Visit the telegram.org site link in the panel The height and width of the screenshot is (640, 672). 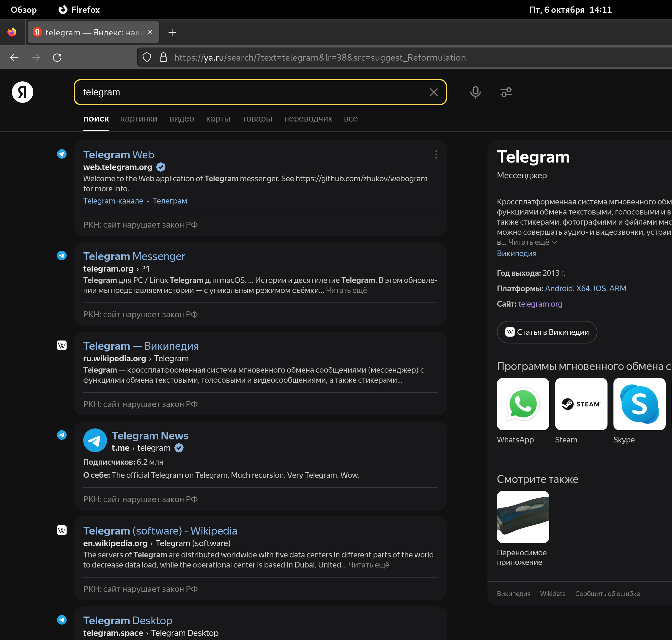540,304
